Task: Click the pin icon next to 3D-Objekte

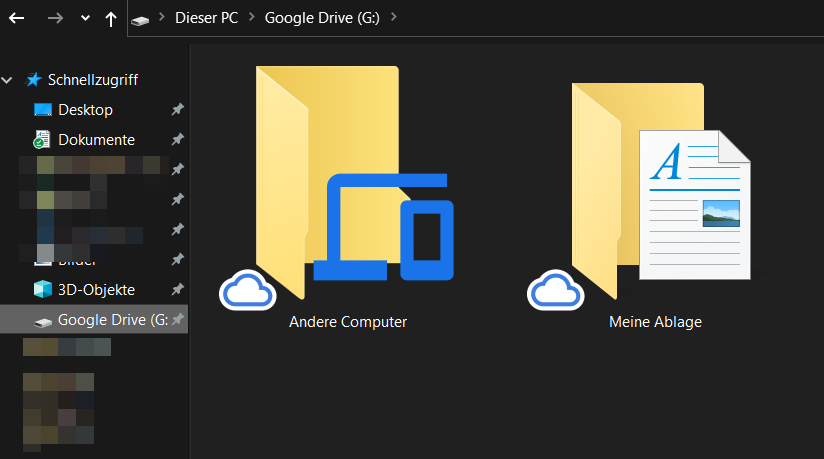Action: click(x=178, y=289)
